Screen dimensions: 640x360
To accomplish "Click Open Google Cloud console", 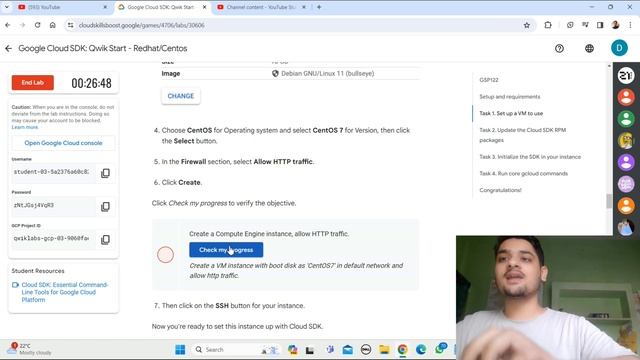I will point(63,143).
